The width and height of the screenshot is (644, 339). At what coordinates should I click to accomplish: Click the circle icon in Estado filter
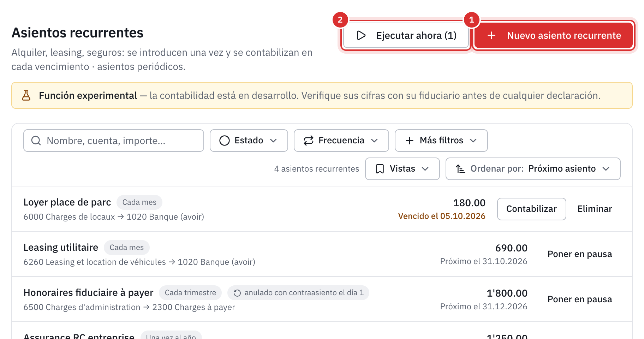coord(225,141)
